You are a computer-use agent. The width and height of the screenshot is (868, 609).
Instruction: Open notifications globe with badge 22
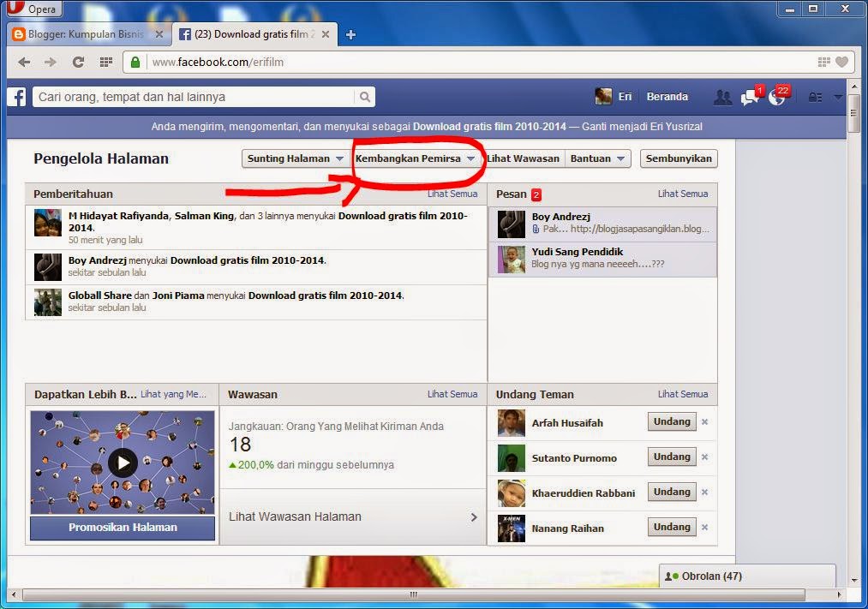tap(778, 98)
